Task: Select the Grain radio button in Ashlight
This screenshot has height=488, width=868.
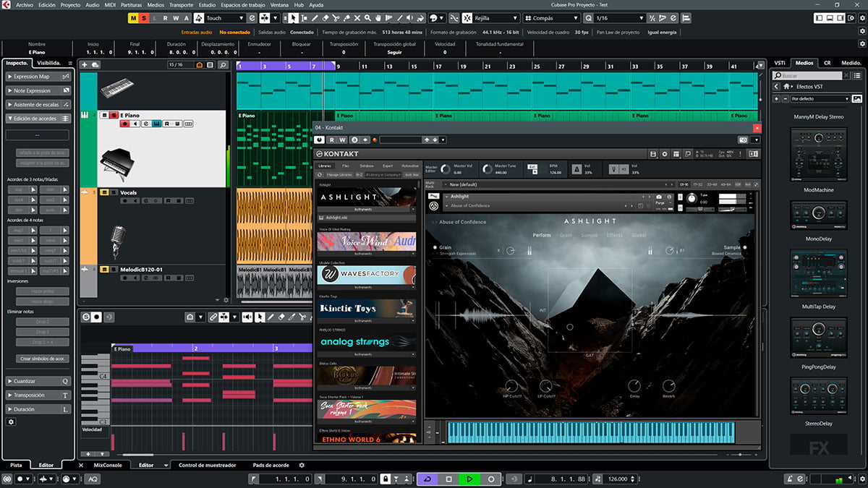Action: [435, 247]
